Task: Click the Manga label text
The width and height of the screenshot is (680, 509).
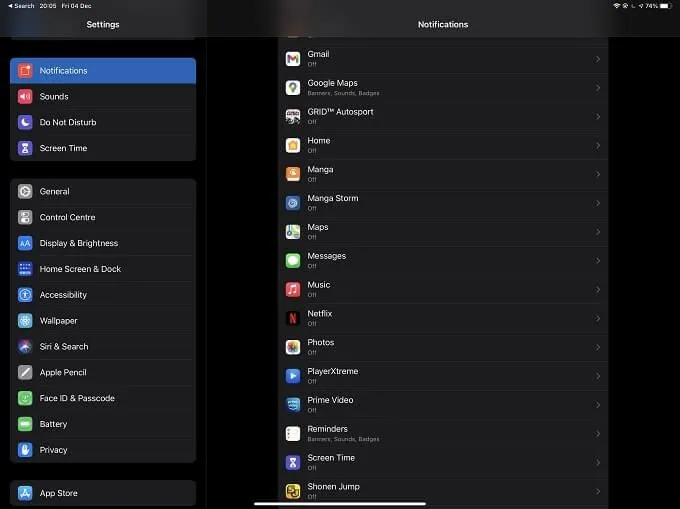Action: tap(320, 170)
